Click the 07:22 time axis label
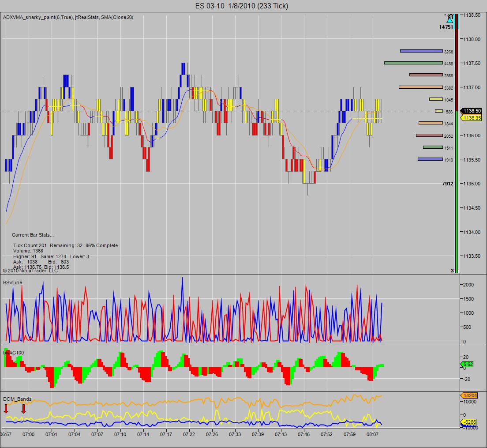 (x=189, y=434)
